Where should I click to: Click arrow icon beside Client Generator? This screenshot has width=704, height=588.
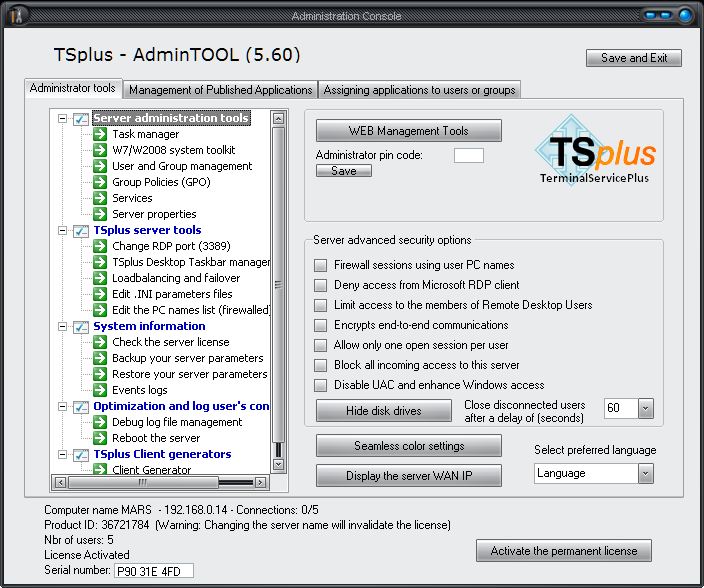click(x=100, y=469)
